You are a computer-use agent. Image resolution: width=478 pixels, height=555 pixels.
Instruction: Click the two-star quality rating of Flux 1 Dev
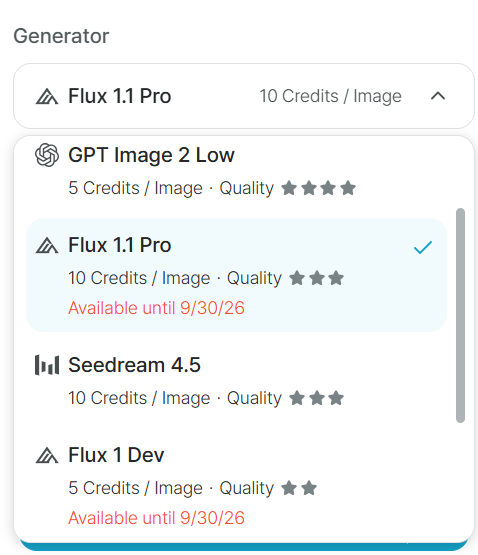click(299, 488)
